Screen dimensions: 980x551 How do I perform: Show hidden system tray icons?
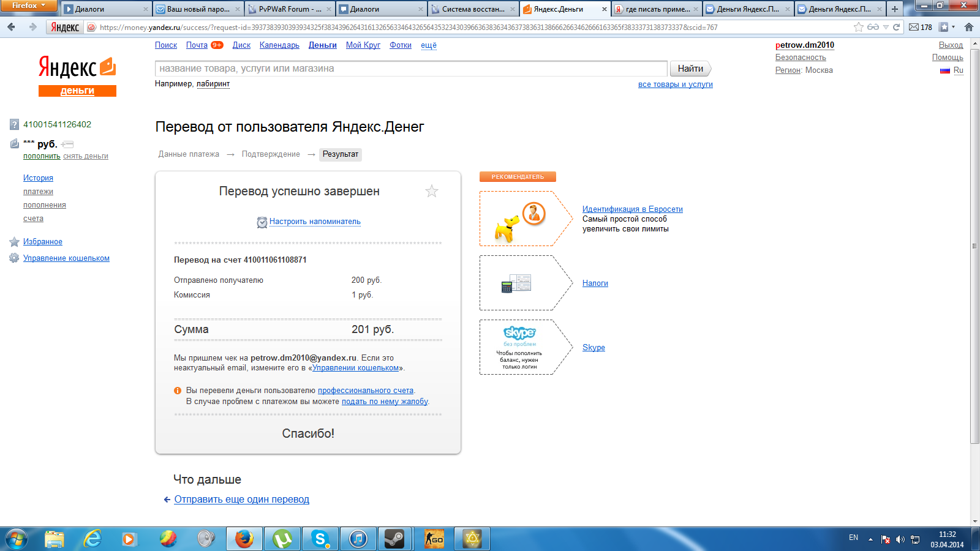pyautogui.click(x=870, y=539)
